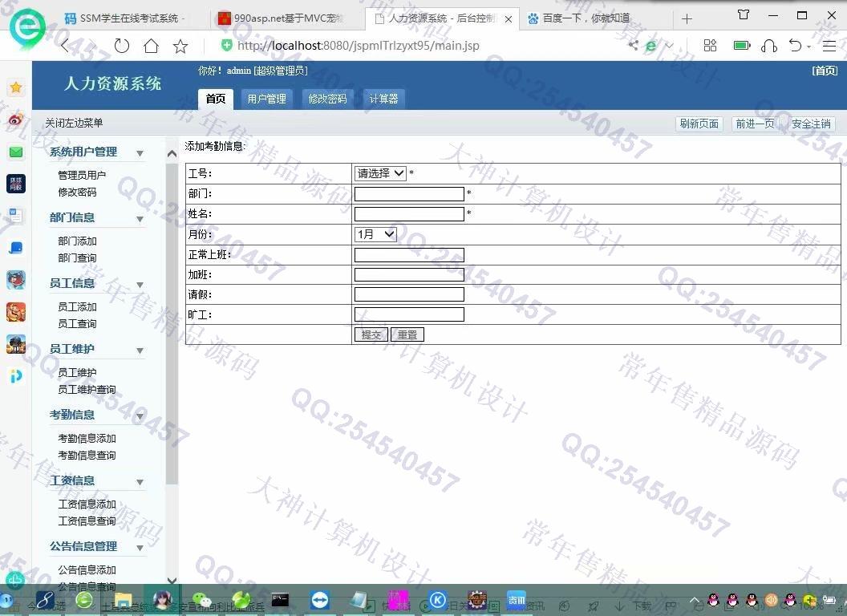
Task: Open Weibo icon in sidebar
Action: click(x=16, y=119)
